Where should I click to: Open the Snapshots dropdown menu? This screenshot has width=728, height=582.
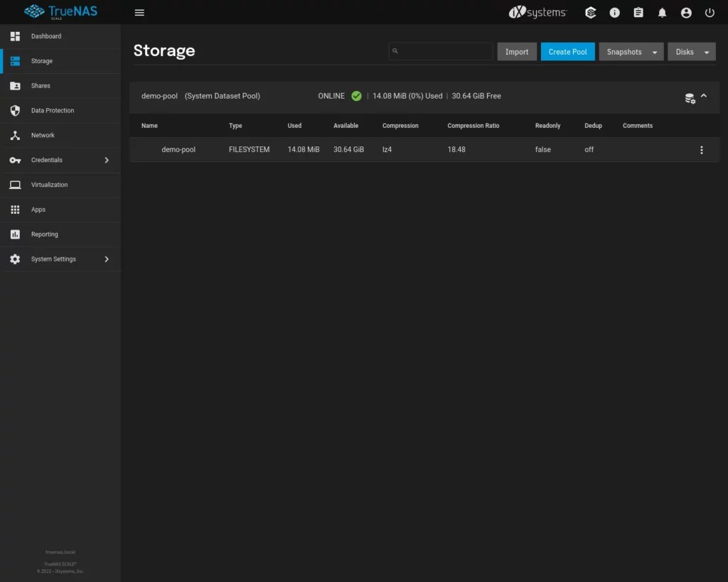pos(631,51)
